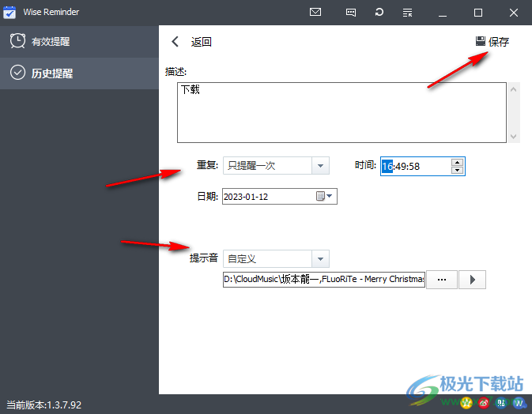Click the floppy disk save icon
The width and height of the screenshot is (532, 414).
point(480,41)
